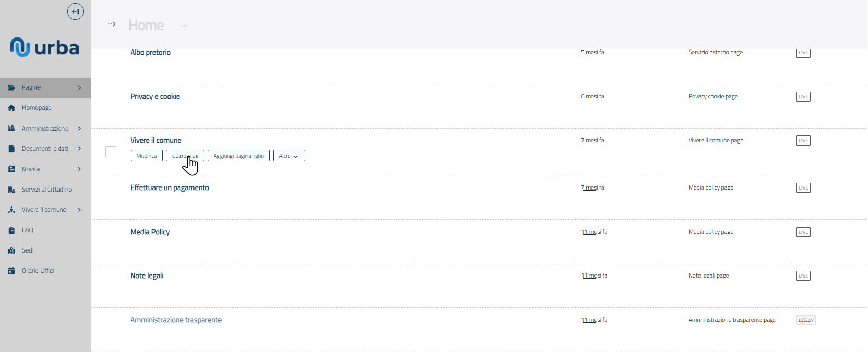This screenshot has height=352, width=868.
Task: Click the Sedi map icon
Action: pos(11,250)
